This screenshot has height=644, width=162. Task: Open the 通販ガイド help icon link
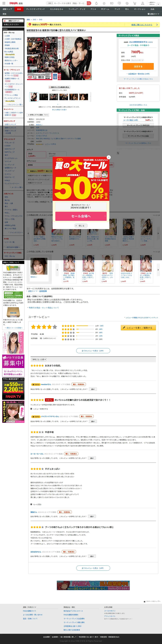(x=153, y=14)
